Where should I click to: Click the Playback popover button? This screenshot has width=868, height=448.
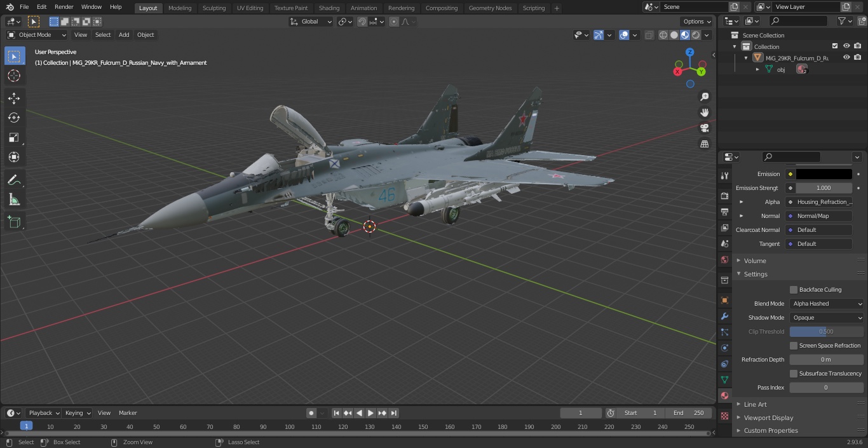44,413
